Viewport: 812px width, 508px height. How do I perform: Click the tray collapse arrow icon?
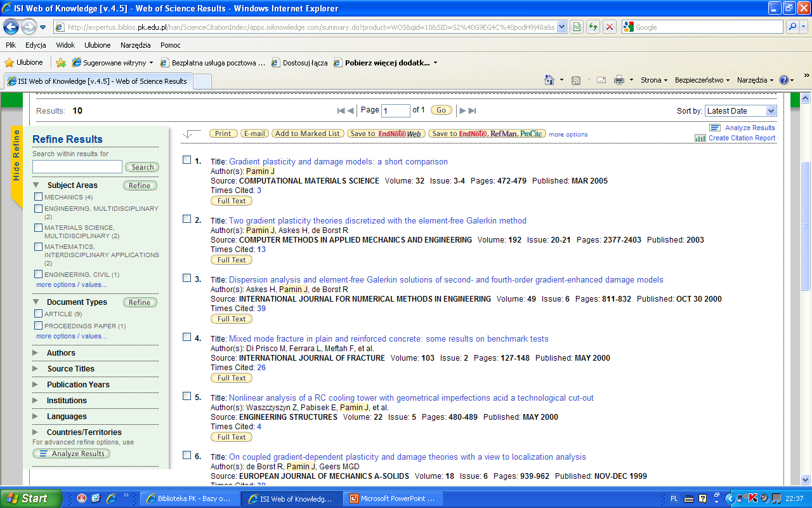point(730,498)
